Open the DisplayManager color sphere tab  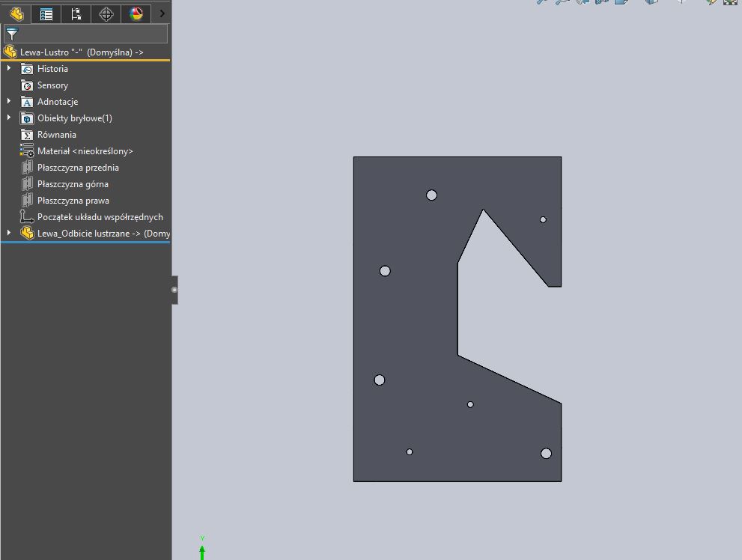pyautogui.click(x=136, y=13)
